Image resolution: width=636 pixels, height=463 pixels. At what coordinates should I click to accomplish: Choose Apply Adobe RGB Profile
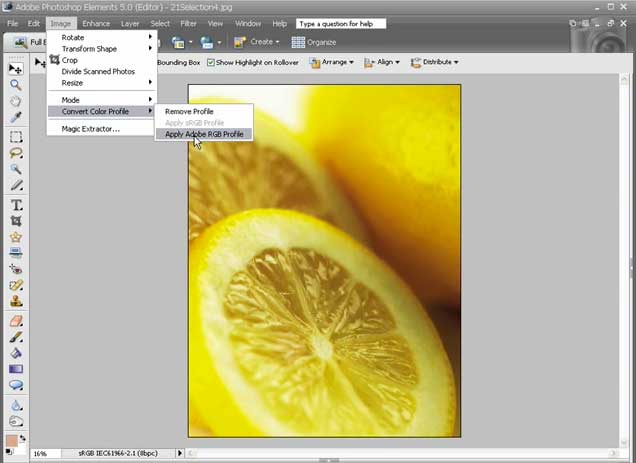click(x=204, y=134)
